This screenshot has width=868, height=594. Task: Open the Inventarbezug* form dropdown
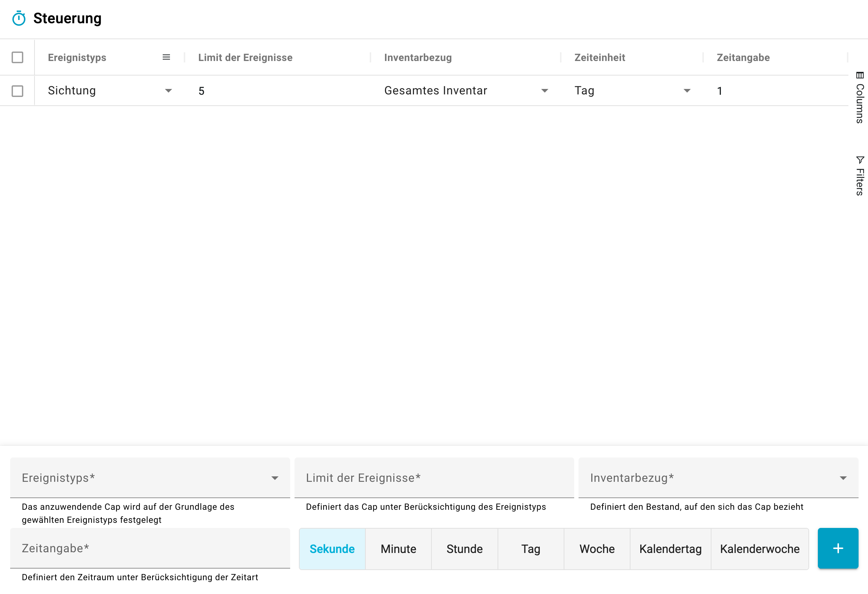(x=843, y=478)
